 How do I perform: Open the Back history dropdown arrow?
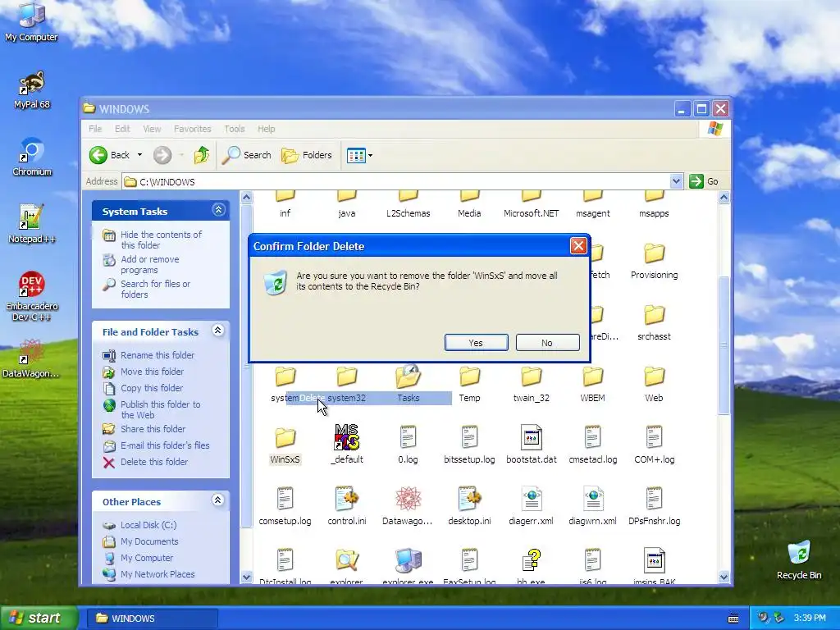pyautogui.click(x=139, y=155)
